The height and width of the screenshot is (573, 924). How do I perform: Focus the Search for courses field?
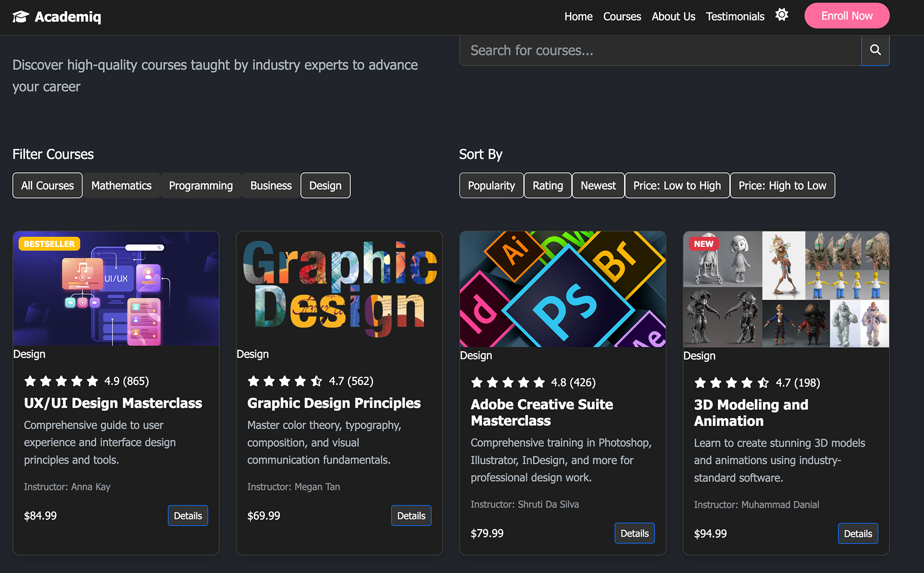659,51
